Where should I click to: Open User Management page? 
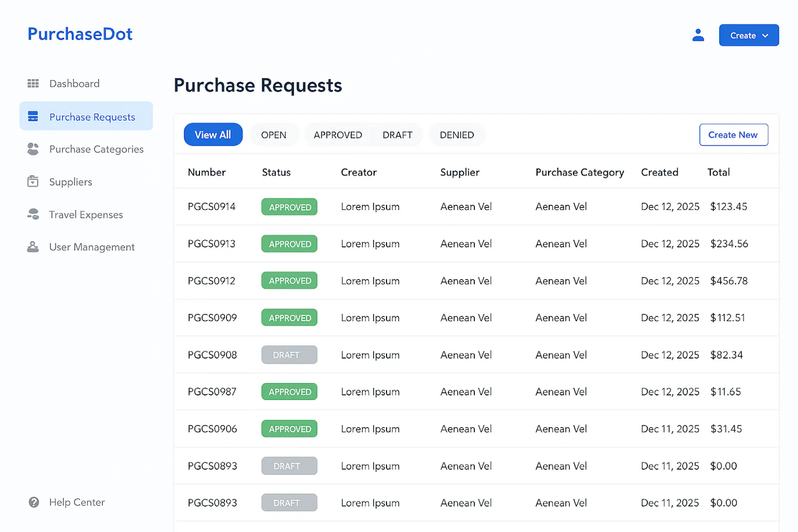[92, 247]
